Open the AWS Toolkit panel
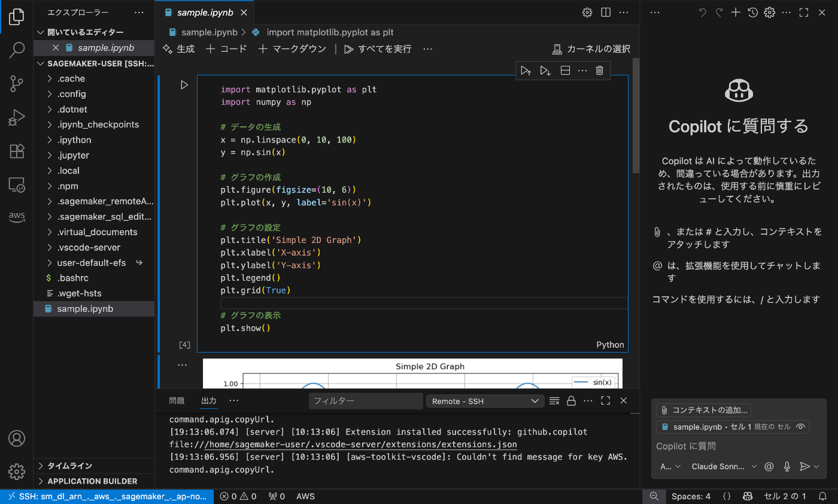The width and height of the screenshot is (838, 504). (x=17, y=217)
